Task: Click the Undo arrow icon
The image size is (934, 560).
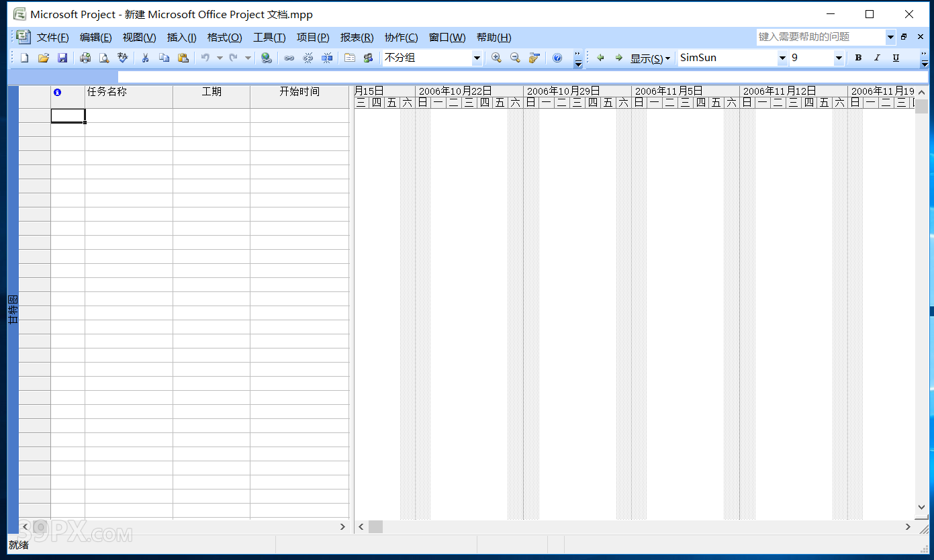Action: click(205, 58)
